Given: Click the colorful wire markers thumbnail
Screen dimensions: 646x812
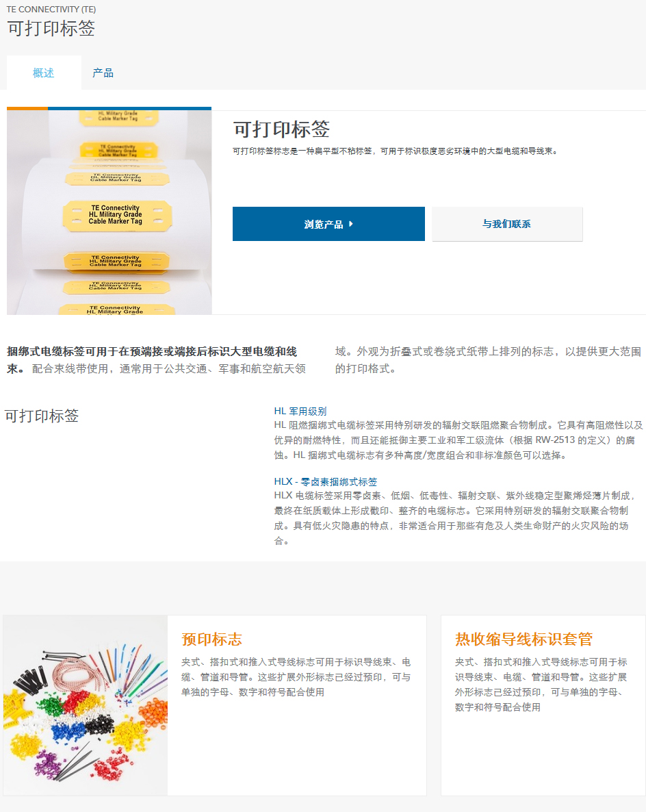Looking at the screenshot, I should [86, 705].
